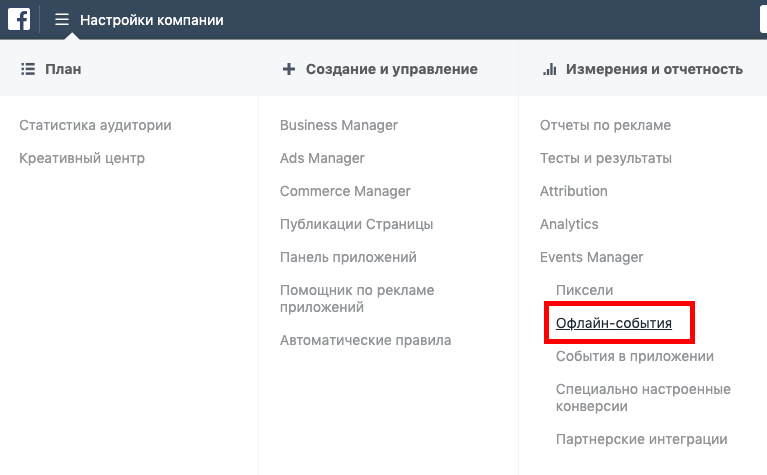
Task: Open Отчеты по рекламе
Action: coord(605,125)
